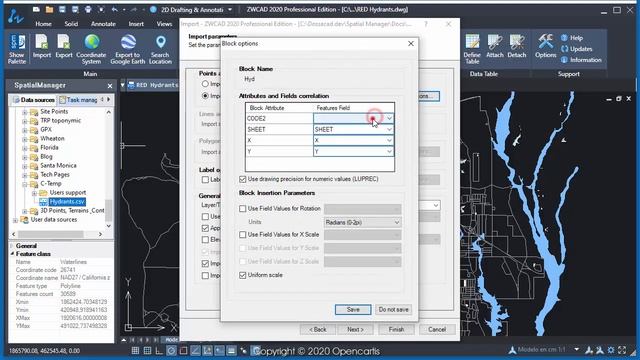
Task: Select Hydrants.csv in data tree
Action: pos(67,202)
